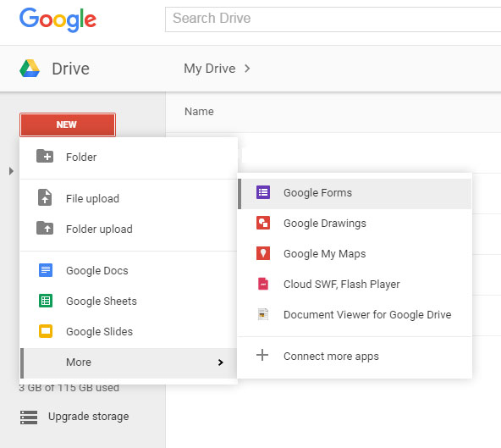Create a new Google Sheets spreadsheet
This screenshot has height=448, width=501.
click(x=129, y=301)
